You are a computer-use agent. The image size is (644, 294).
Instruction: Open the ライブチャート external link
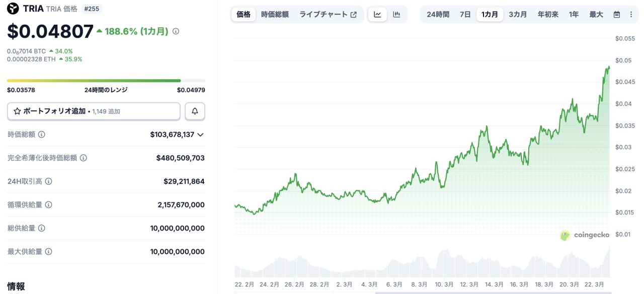pyautogui.click(x=328, y=14)
